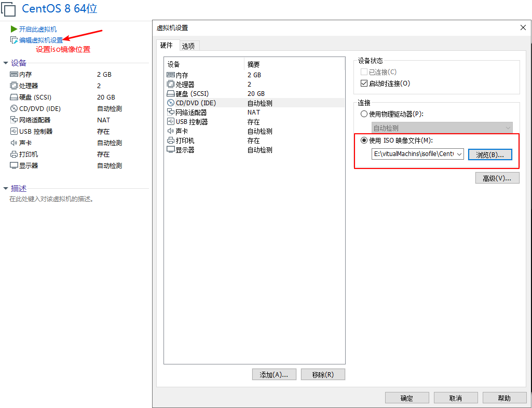Click the network adapter icon in left panel
Viewport: 532px width, 408px height.
(x=14, y=120)
